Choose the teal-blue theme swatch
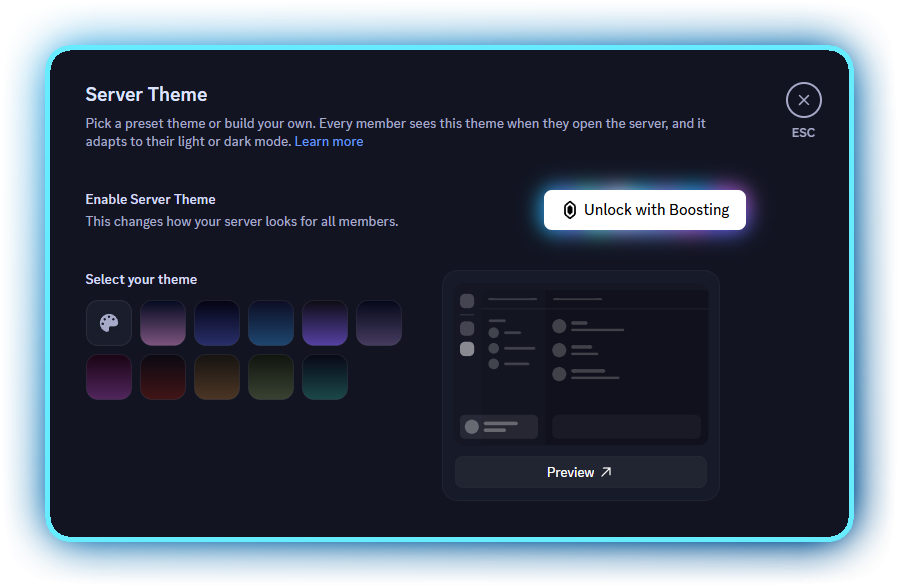The height and width of the screenshot is (587, 899). 271,323
